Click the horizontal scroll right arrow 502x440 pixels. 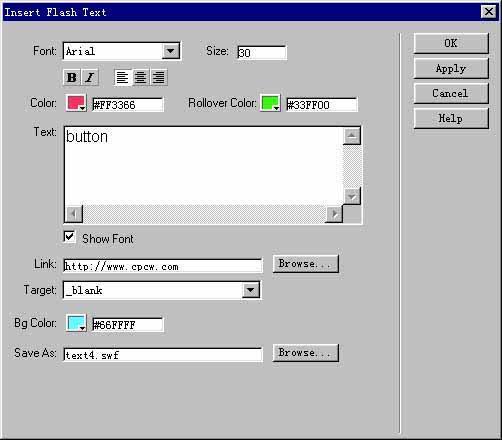pos(334,214)
